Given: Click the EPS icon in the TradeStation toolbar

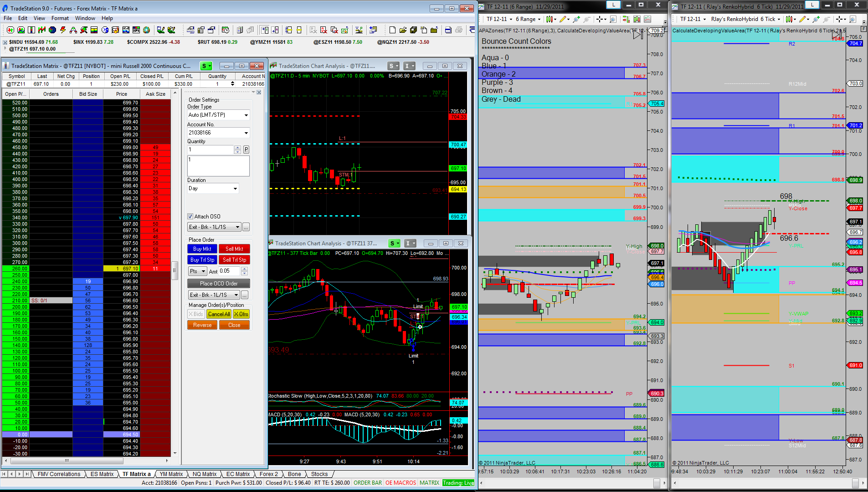Looking at the screenshot, I should [x=136, y=30].
